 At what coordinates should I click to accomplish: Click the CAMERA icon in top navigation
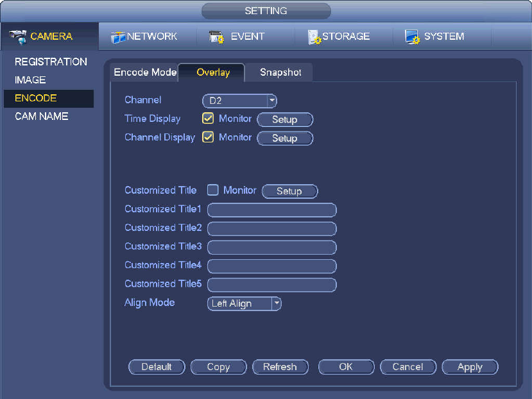(x=18, y=37)
